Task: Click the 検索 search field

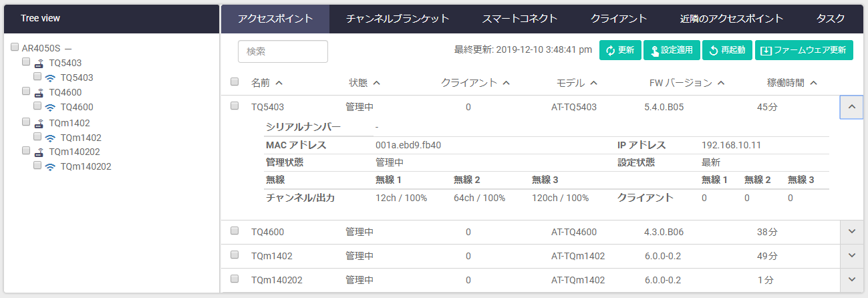Action: tap(283, 51)
